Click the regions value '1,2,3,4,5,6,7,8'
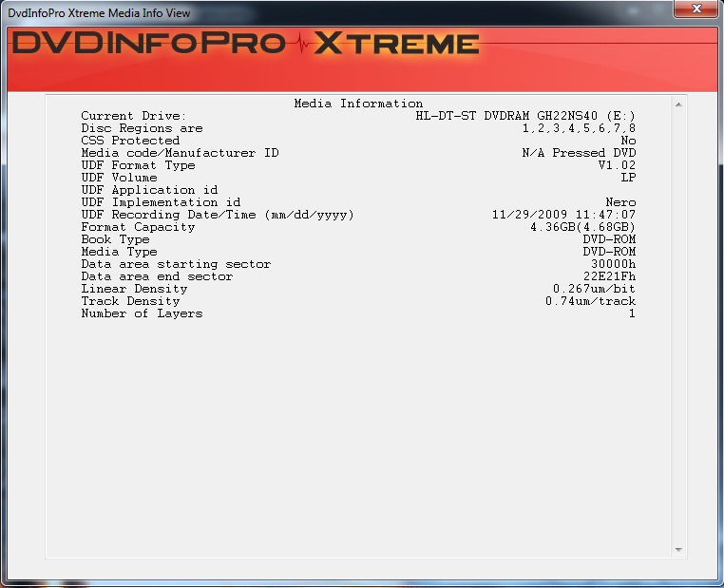724x588 pixels. tap(579, 128)
